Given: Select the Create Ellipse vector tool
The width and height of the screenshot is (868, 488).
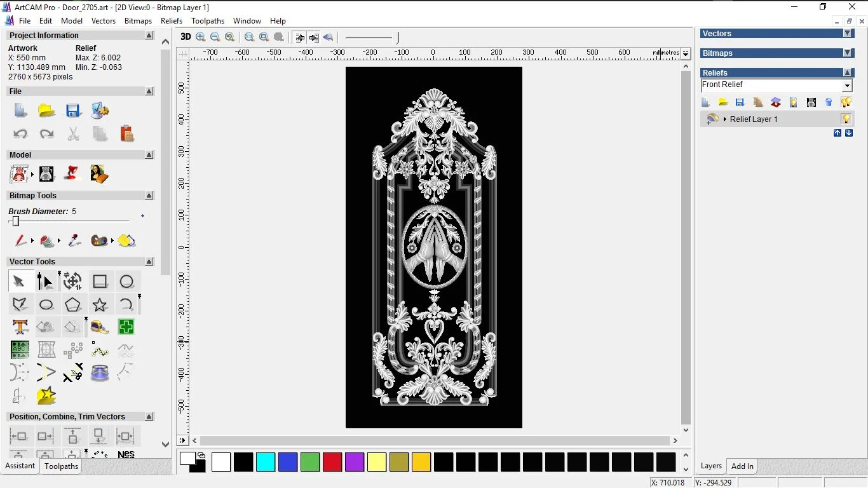Looking at the screenshot, I should tap(46, 304).
